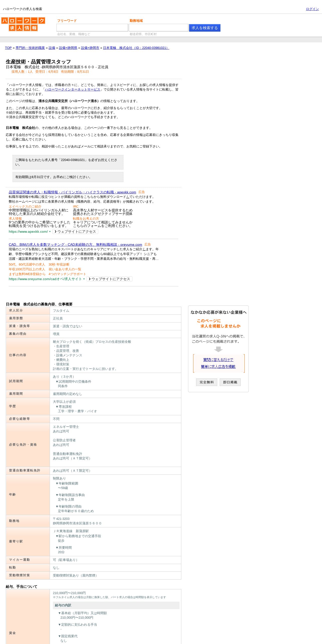The width and height of the screenshot is (322, 644).
Task: Open the oreyume.com CAD ad title link
Action: pos(75,245)
